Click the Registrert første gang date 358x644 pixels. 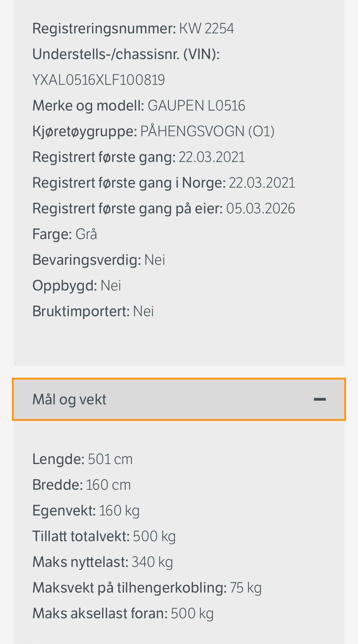[x=212, y=157]
